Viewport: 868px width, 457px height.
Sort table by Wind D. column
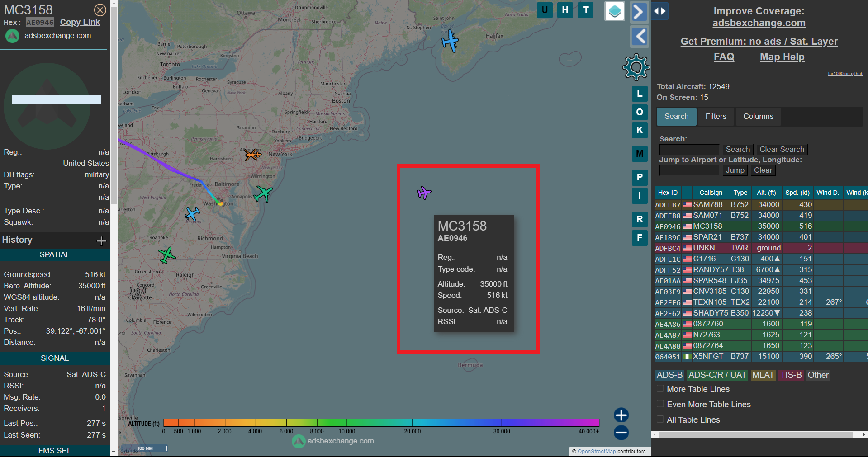point(827,193)
